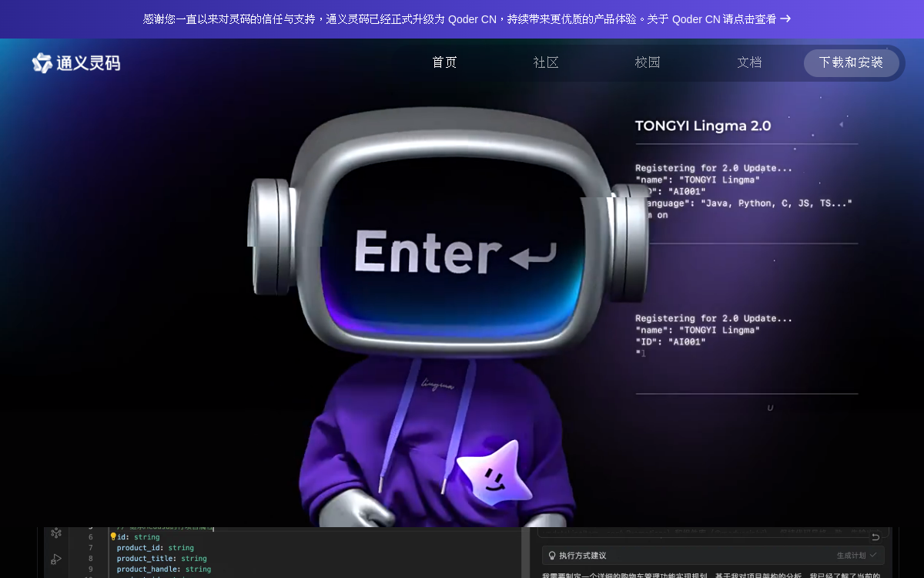The height and width of the screenshot is (578, 924).
Task: Click the return arrow icon in chat panel
Action: (875, 536)
